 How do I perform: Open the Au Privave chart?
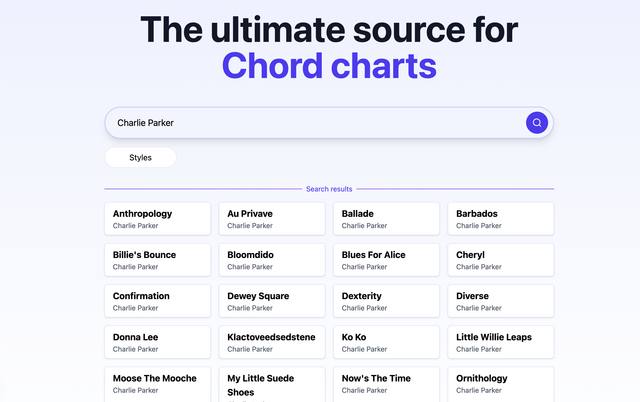coord(272,219)
